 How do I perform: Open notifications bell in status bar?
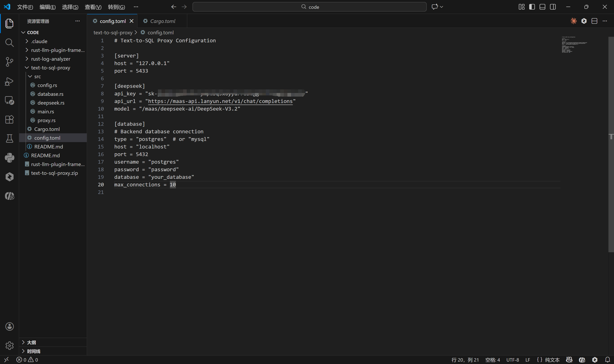pyautogui.click(x=607, y=360)
